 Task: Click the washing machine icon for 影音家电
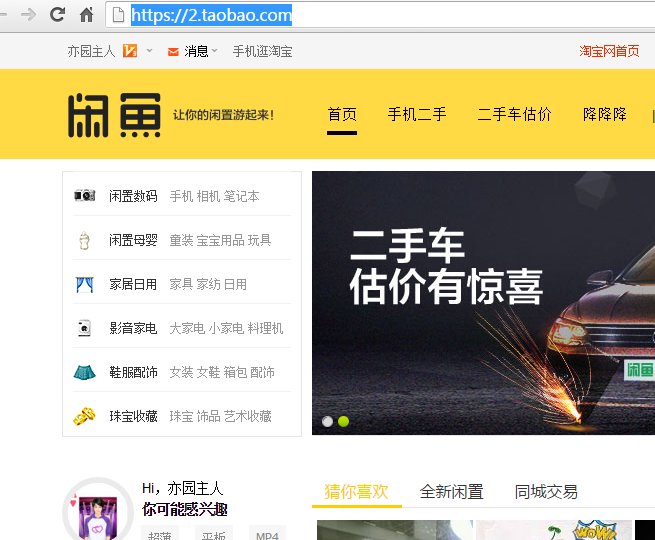pyautogui.click(x=84, y=328)
